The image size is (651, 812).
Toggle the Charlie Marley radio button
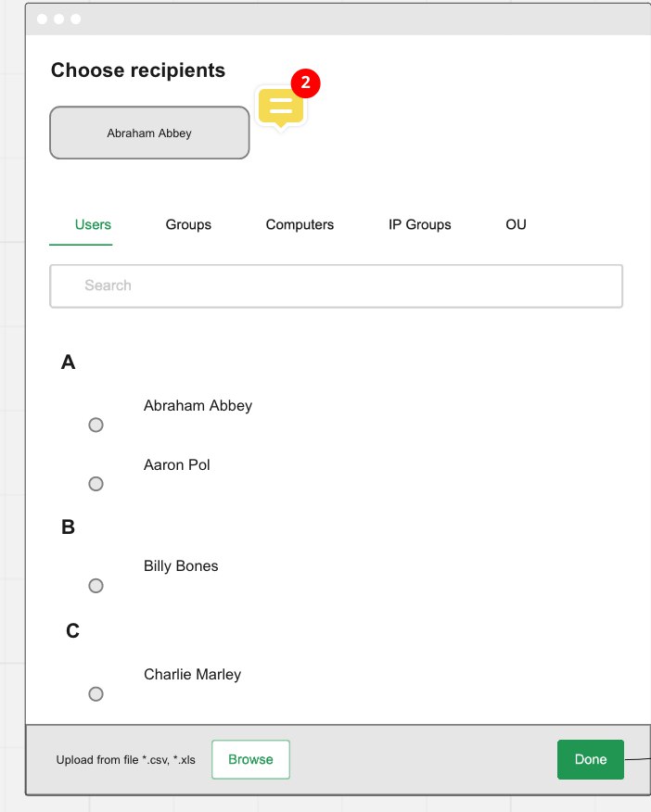pyautogui.click(x=96, y=693)
